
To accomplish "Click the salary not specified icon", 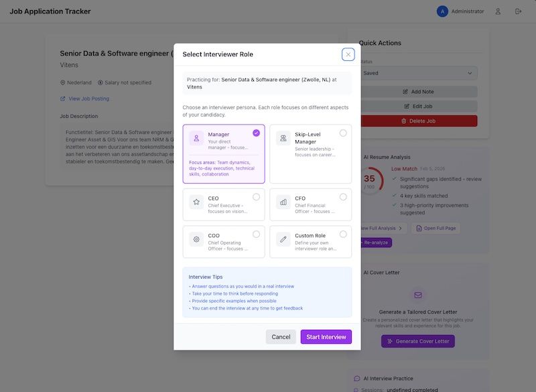I will click(100, 82).
